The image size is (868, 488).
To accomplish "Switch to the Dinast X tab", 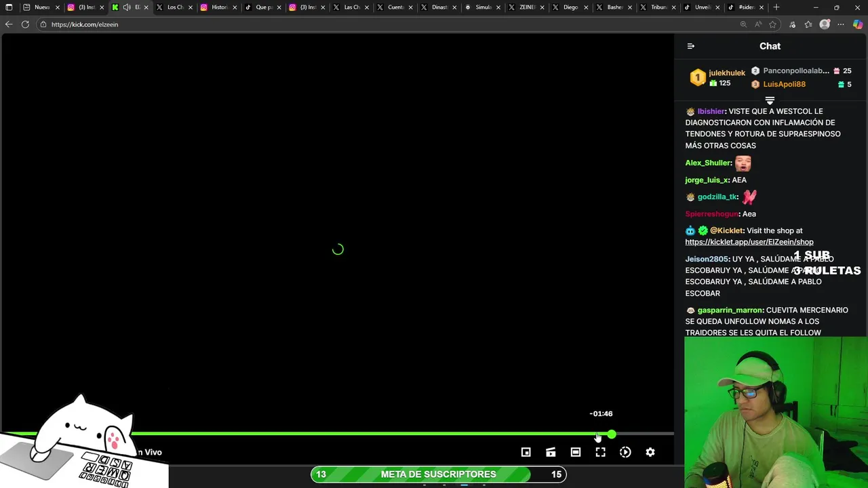I will pos(439,7).
